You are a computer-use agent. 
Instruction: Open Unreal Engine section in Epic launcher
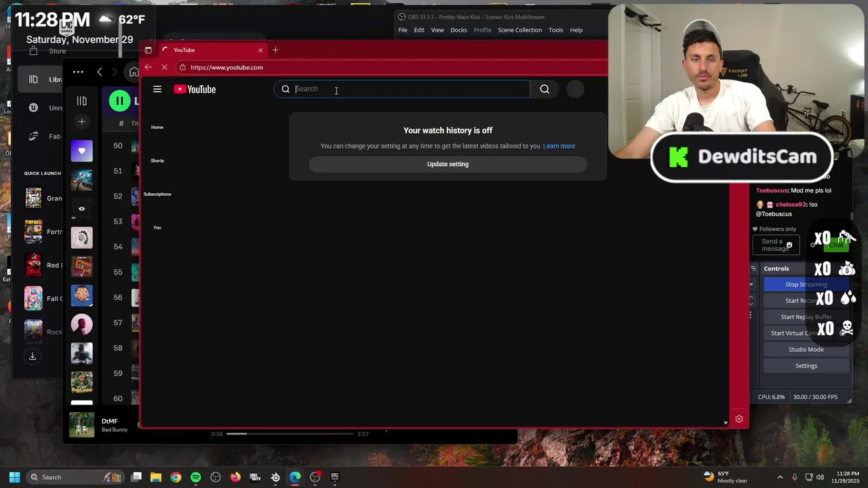45,108
